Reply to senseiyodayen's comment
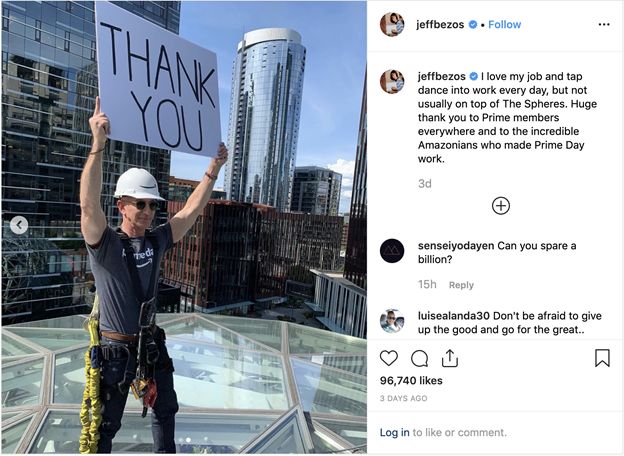 [x=461, y=285]
